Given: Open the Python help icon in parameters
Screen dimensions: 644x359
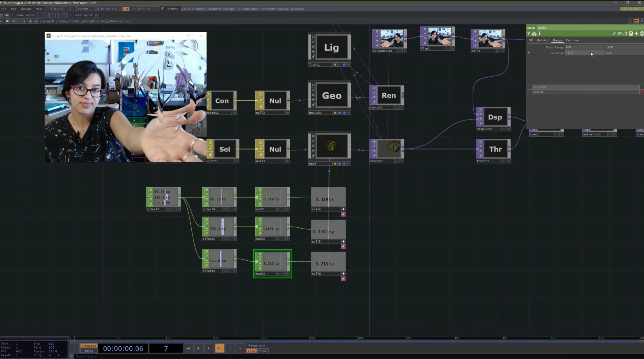Looking at the screenshot, I should [x=534, y=34].
